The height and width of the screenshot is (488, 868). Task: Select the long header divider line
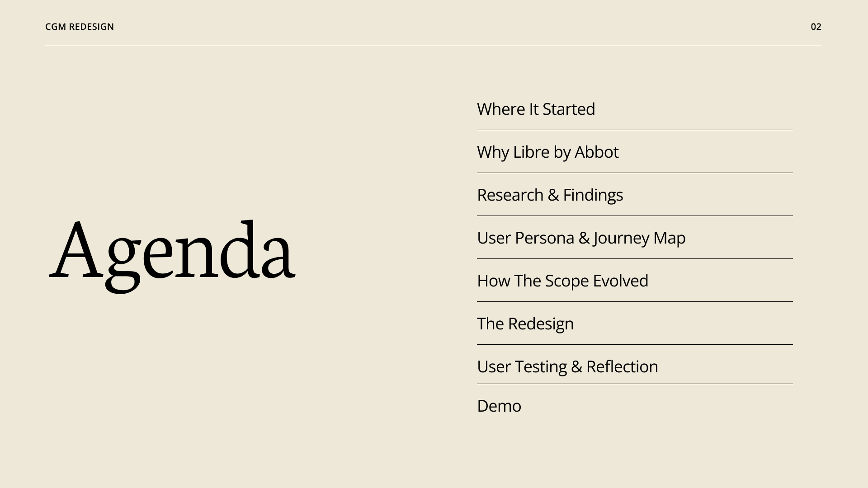pos(433,45)
